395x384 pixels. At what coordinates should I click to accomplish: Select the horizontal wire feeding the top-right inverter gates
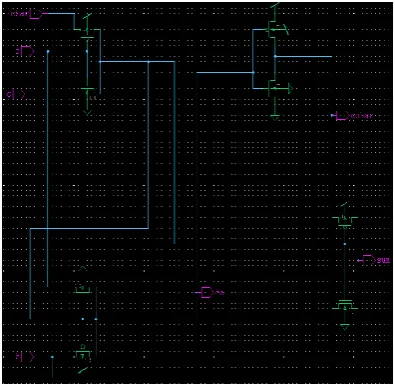point(225,72)
